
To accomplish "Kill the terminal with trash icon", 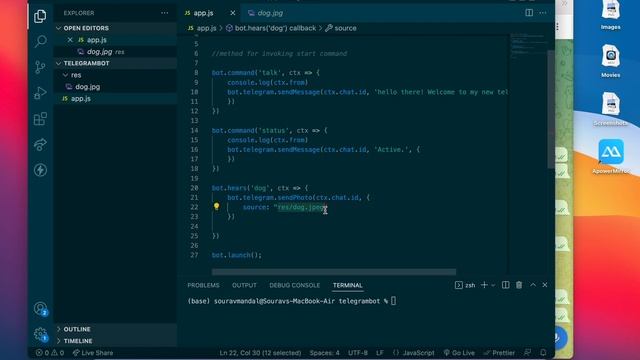I will [x=519, y=285].
